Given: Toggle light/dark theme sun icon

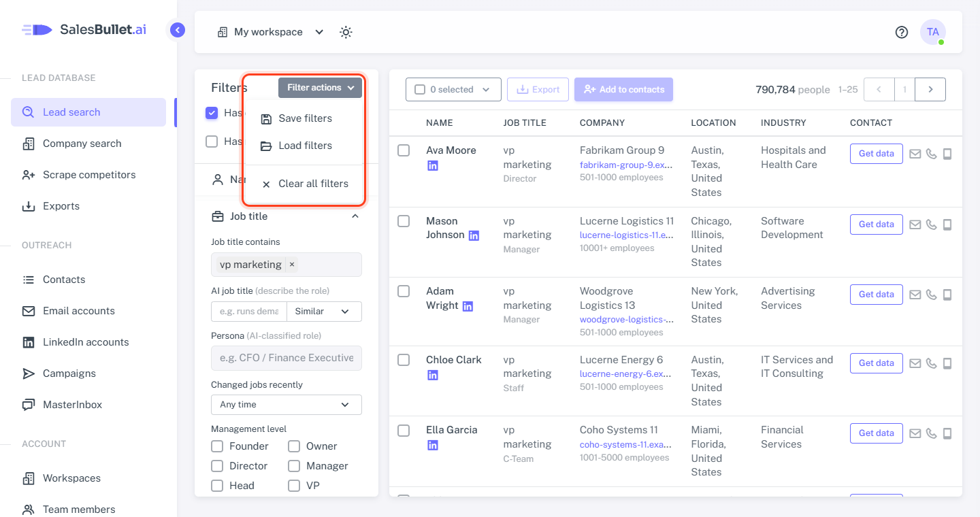Looking at the screenshot, I should pyautogui.click(x=346, y=32).
